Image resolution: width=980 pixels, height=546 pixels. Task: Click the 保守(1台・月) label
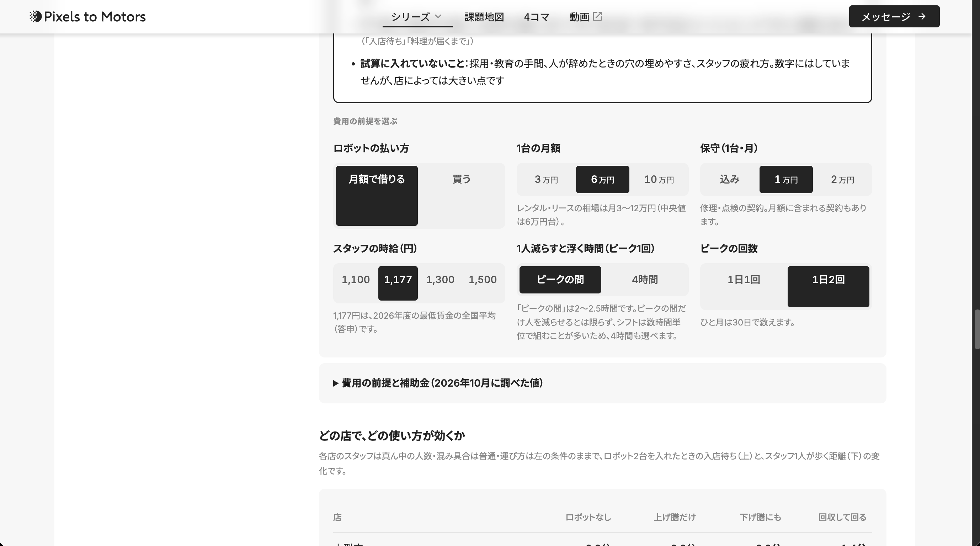pyautogui.click(x=729, y=148)
